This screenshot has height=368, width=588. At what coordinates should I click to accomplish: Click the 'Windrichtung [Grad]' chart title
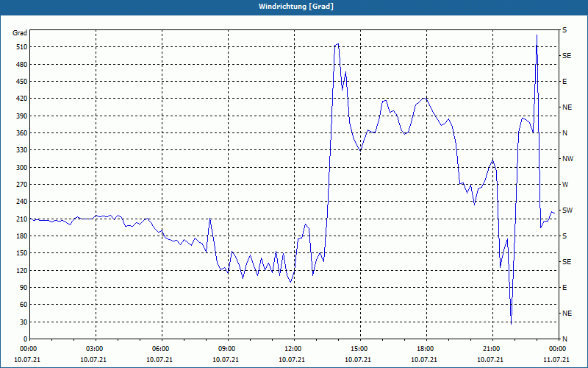pyautogui.click(x=296, y=7)
